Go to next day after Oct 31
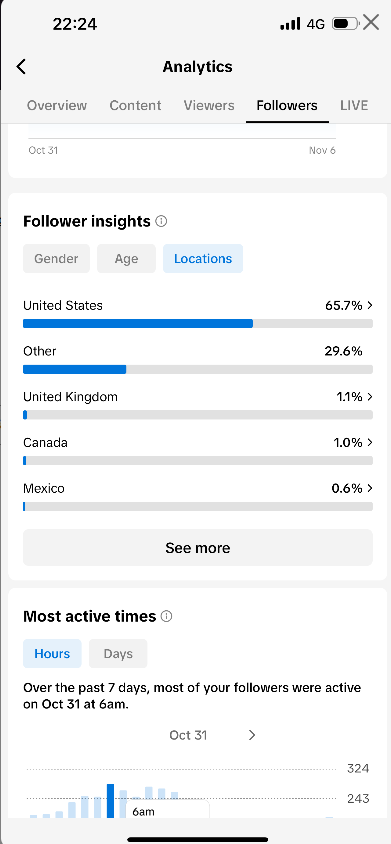This screenshot has height=844, width=391. coord(252,735)
